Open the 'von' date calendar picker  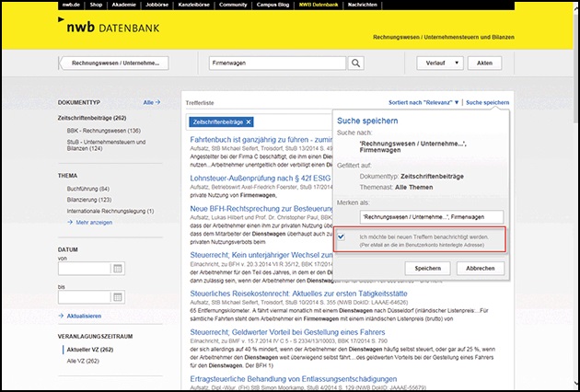[x=117, y=269]
